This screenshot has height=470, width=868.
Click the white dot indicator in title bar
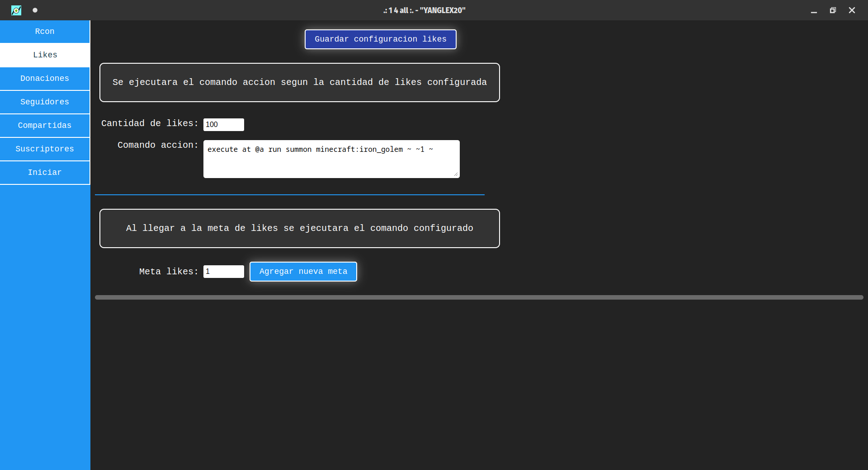(35, 10)
